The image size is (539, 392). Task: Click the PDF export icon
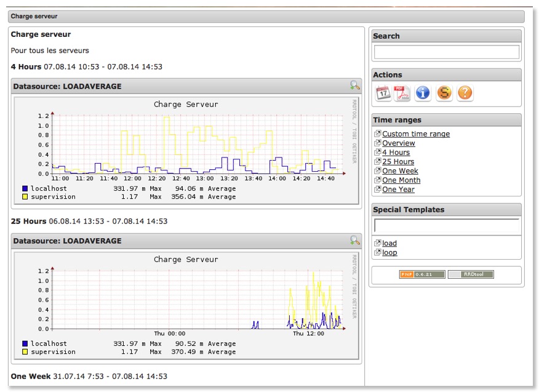pyautogui.click(x=402, y=93)
